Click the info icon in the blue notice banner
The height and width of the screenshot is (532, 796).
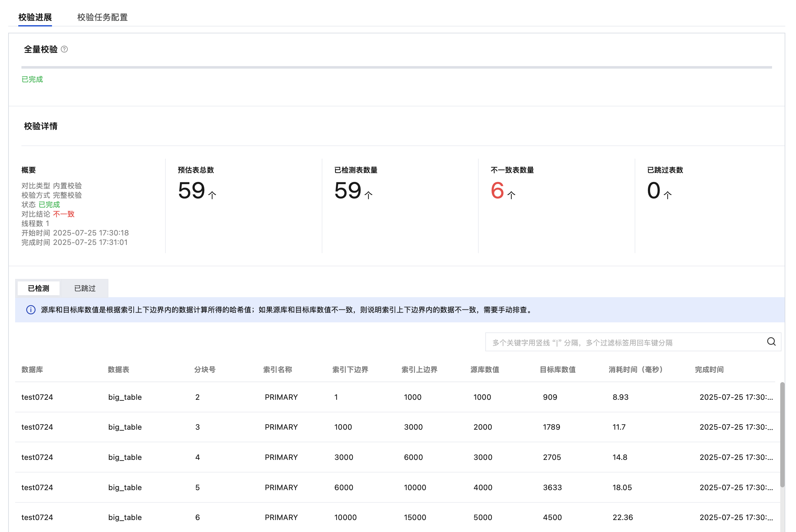point(31,310)
